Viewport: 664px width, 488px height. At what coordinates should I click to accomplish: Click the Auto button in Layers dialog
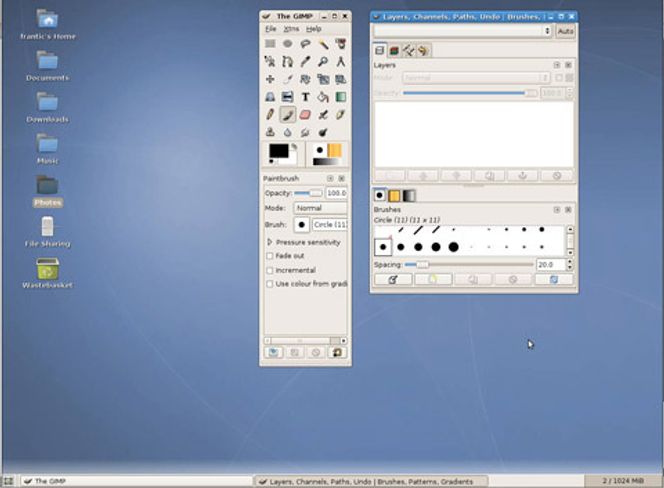coord(565,31)
